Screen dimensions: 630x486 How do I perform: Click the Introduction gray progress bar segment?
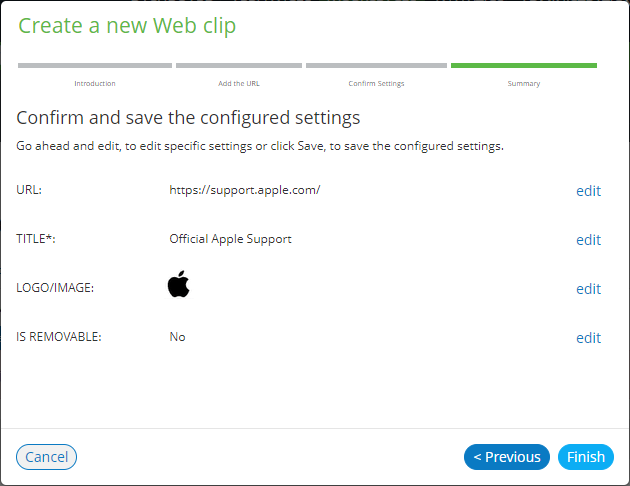[95, 65]
